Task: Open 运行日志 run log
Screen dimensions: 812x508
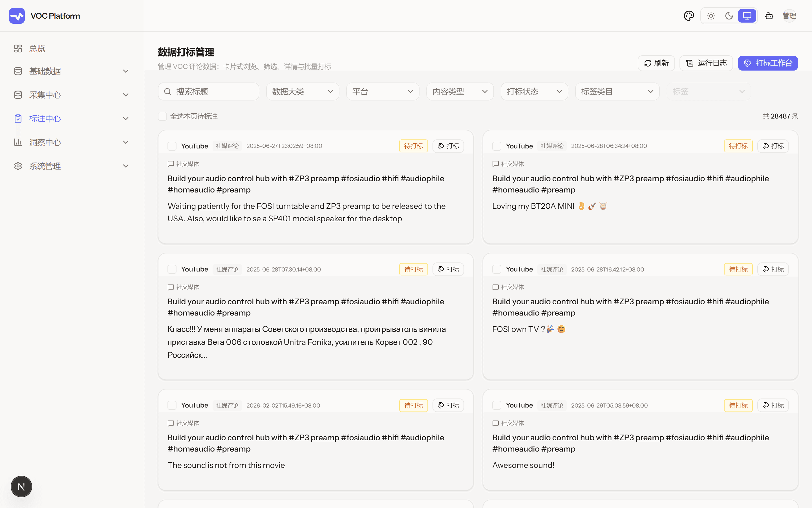Action: [706, 63]
